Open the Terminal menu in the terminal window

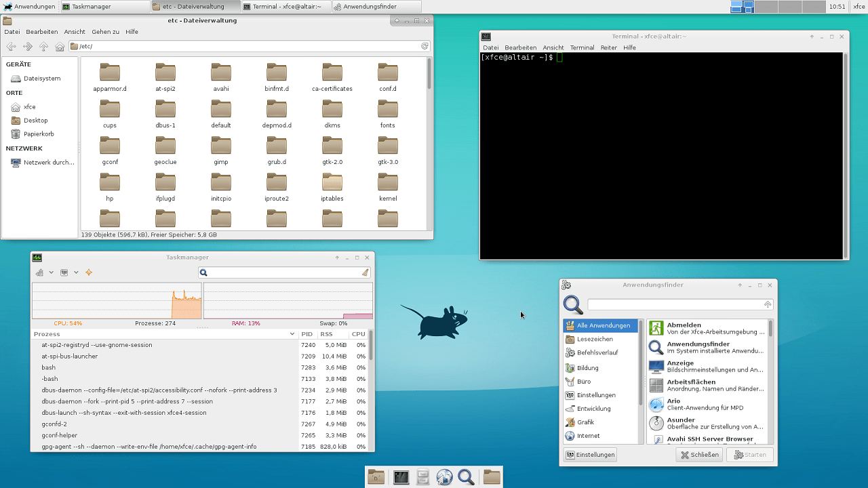pos(583,47)
